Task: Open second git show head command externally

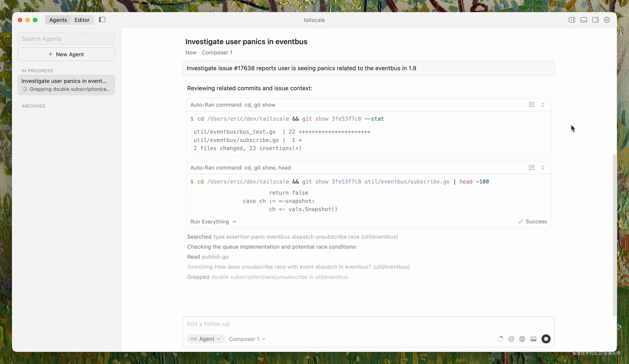Action: point(532,168)
